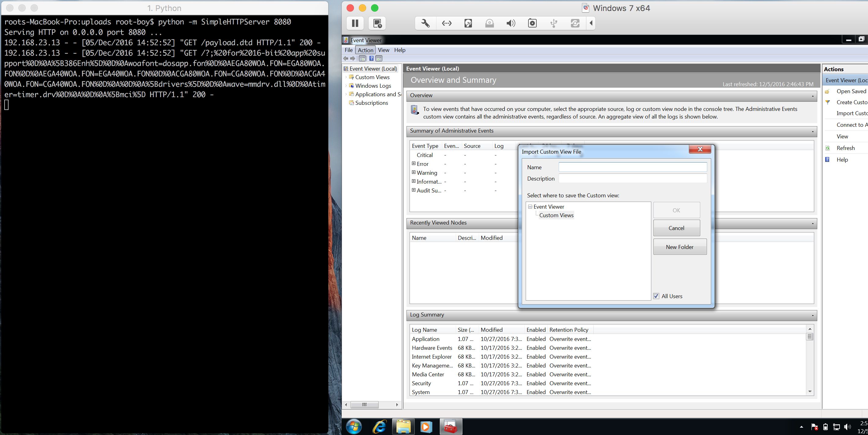Click Cancel in Import Custom View dialog

pyautogui.click(x=676, y=228)
